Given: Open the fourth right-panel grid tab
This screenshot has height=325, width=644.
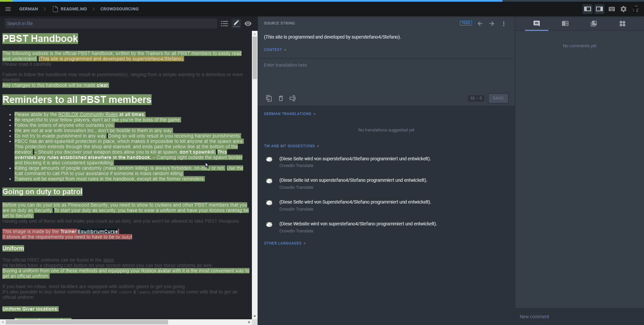Looking at the screenshot, I should (x=623, y=23).
